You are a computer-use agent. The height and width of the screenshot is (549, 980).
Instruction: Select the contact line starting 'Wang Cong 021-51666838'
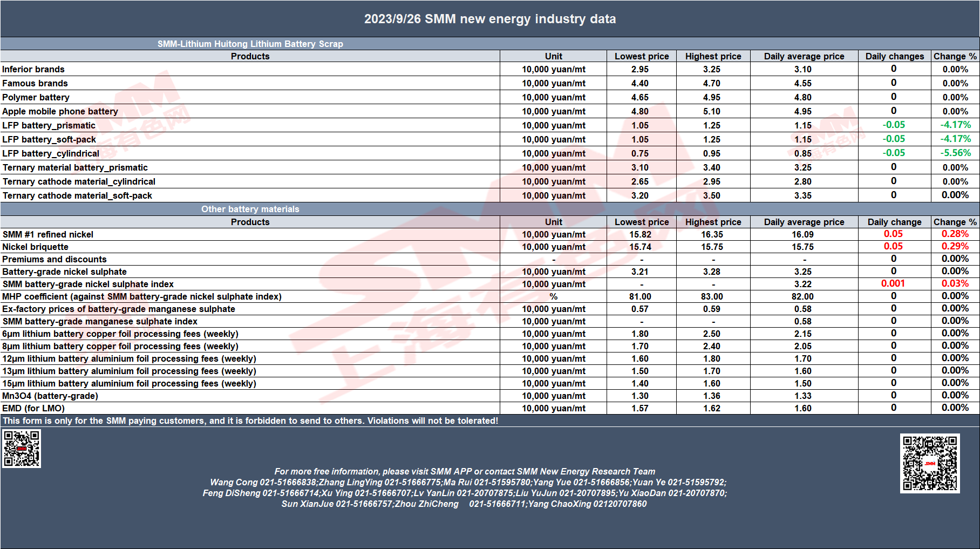click(468, 482)
